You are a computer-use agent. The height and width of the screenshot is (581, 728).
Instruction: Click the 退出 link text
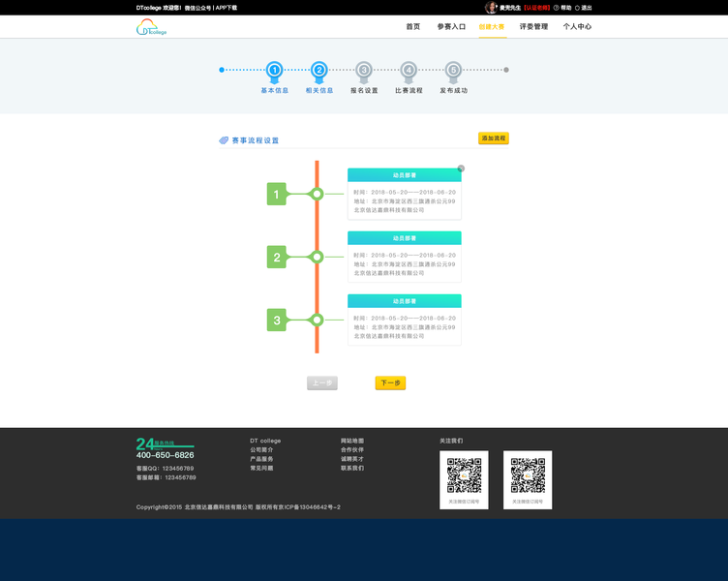(x=587, y=8)
